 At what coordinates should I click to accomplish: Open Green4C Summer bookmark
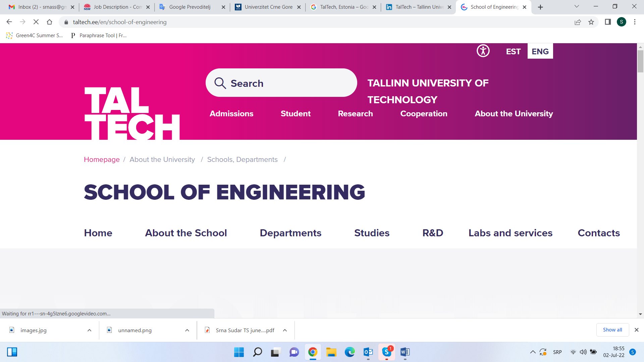pyautogui.click(x=34, y=36)
